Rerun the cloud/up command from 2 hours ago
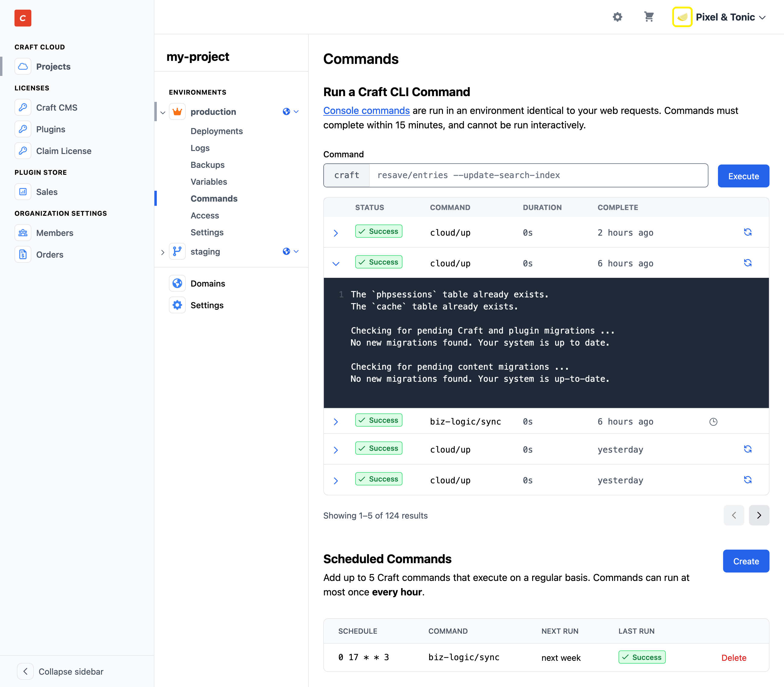The width and height of the screenshot is (784, 687). [748, 232]
